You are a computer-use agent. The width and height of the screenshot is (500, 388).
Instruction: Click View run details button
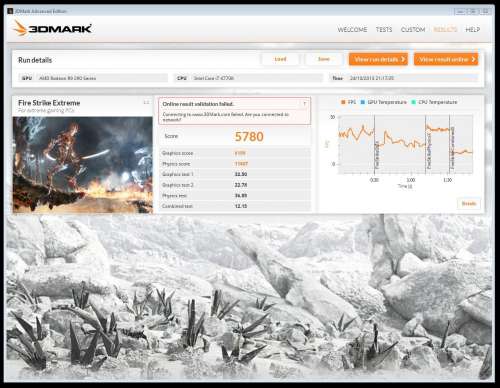378,59
